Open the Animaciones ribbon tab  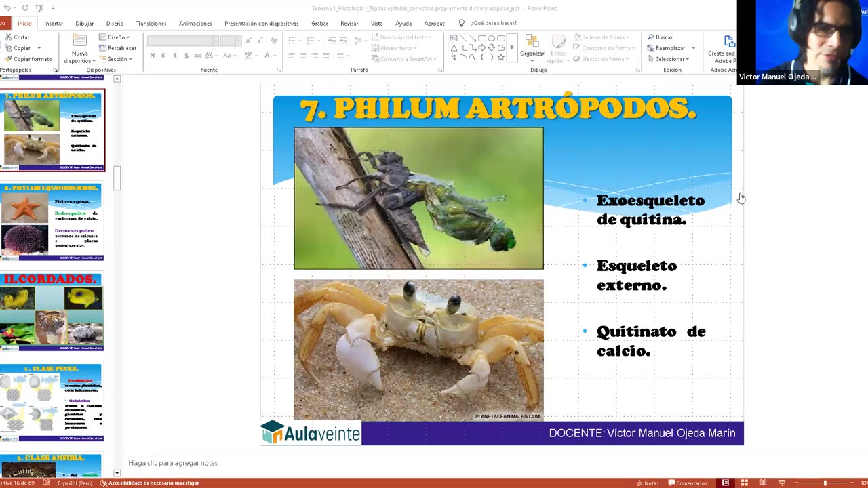coord(195,23)
